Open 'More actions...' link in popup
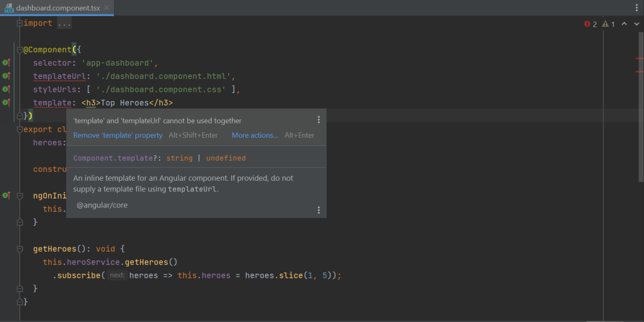 click(x=255, y=135)
